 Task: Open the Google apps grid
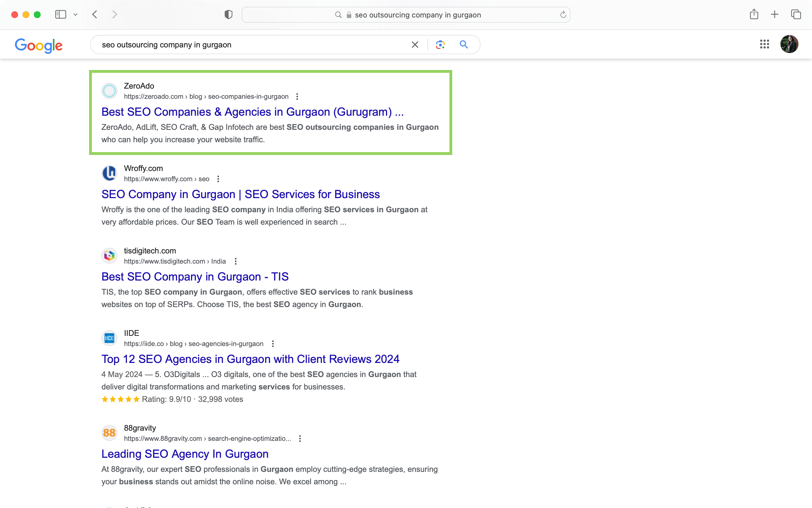click(x=764, y=44)
